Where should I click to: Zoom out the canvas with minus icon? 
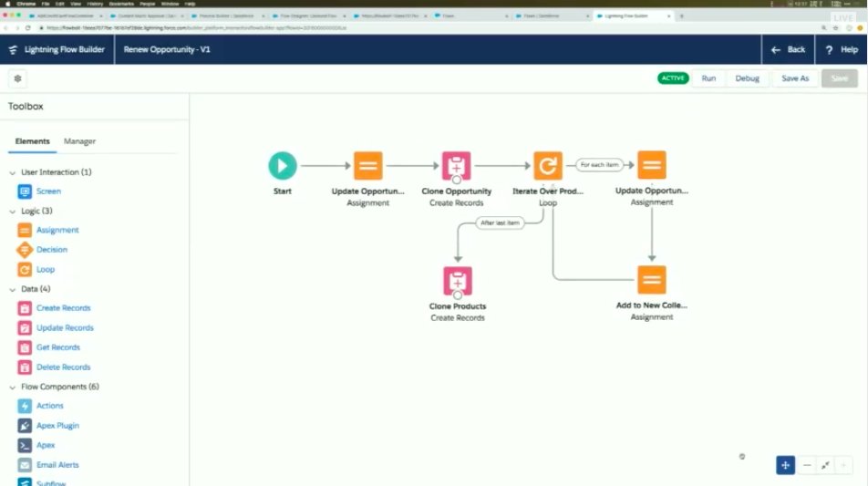807,465
